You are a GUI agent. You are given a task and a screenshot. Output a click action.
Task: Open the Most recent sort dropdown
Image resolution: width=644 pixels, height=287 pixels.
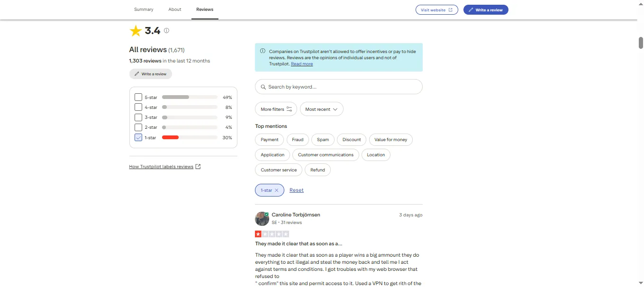[x=321, y=109]
